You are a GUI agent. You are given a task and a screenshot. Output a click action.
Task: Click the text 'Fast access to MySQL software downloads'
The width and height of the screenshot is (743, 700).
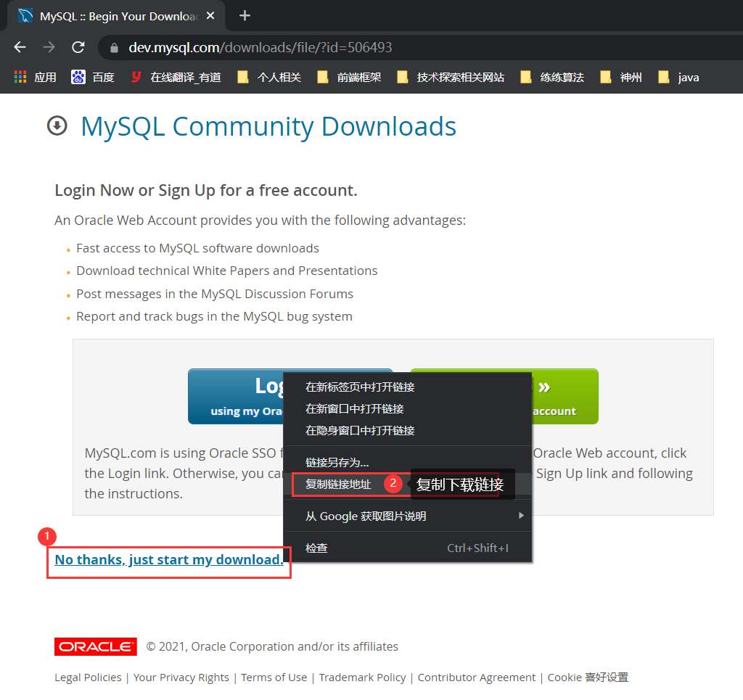point(197,248)
